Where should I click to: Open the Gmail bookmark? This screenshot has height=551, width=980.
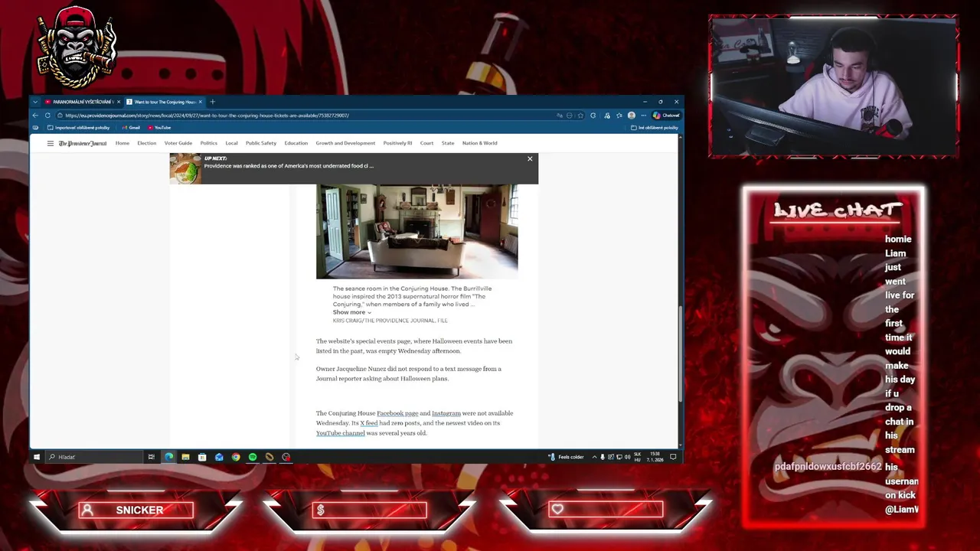[x=131, y=128]
